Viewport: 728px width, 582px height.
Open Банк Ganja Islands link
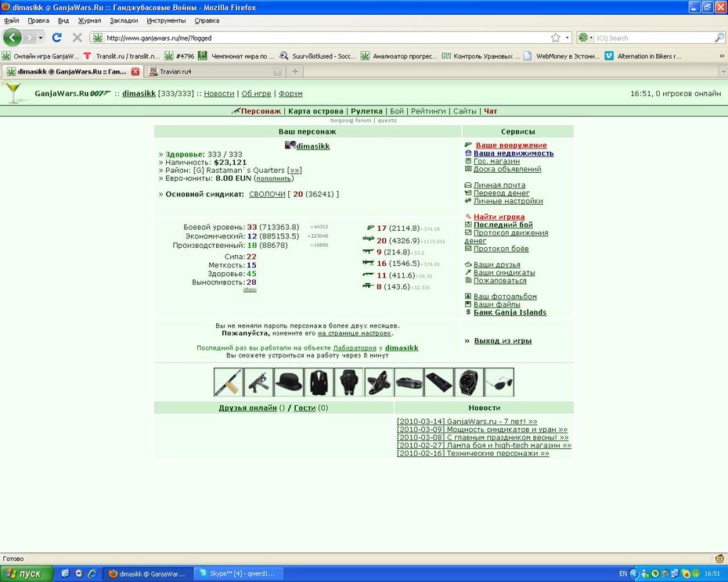510,312
